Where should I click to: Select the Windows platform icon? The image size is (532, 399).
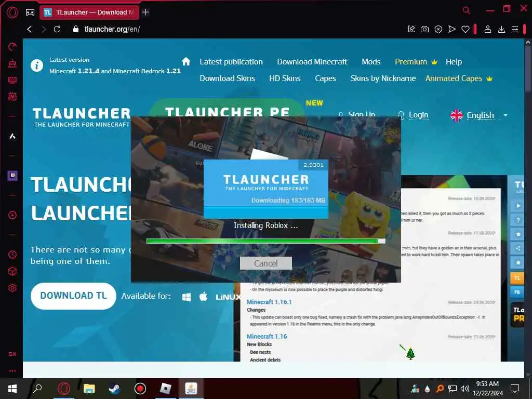(x=187, y=297)
